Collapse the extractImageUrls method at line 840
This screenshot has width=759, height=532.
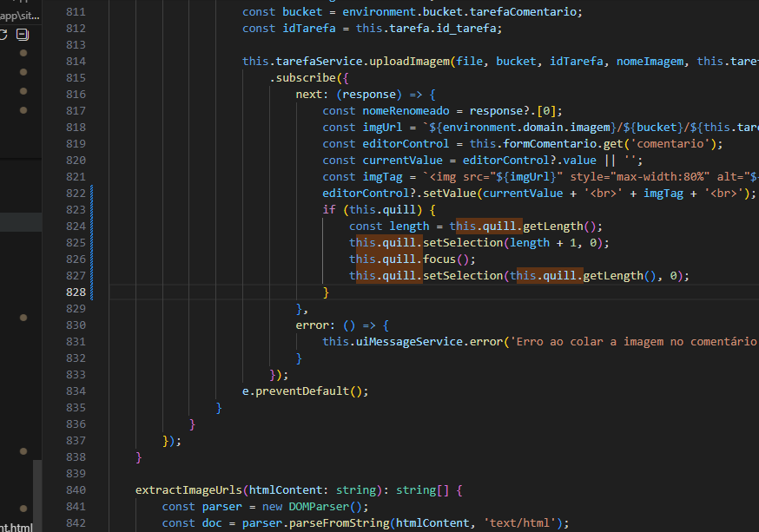point(101,490)
